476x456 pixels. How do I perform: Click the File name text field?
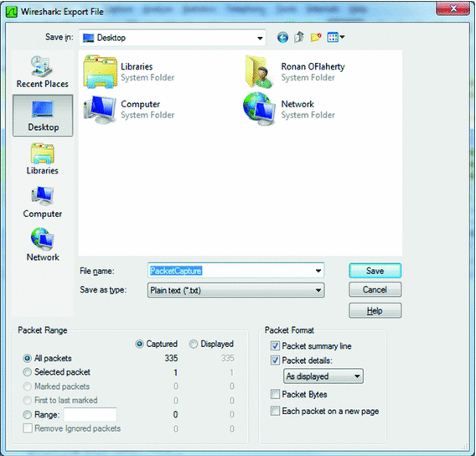(x=235, y=271)
